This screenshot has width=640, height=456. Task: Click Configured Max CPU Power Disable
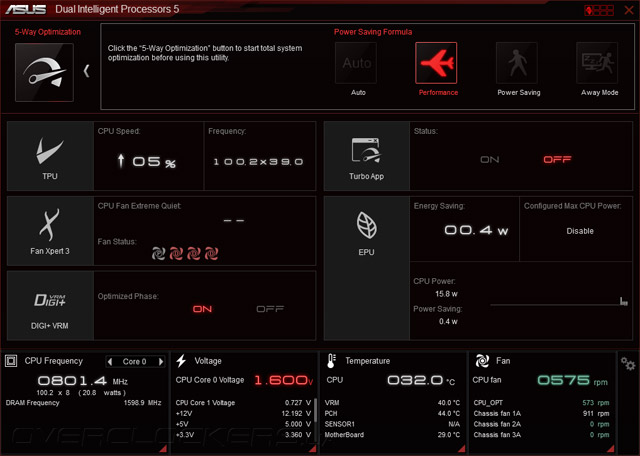coord(580,231)
